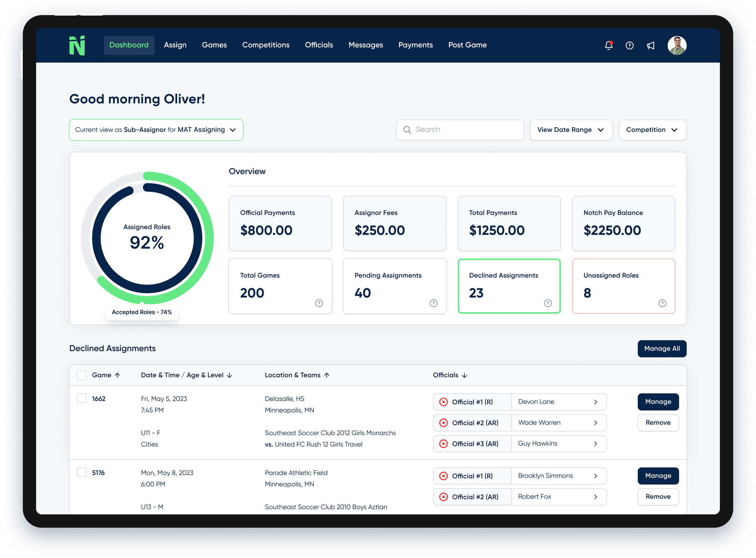Viewport: 756px width, 558px height.
Task: Click declined X icon for Guy Hawkins
Action: coord(443,444)
